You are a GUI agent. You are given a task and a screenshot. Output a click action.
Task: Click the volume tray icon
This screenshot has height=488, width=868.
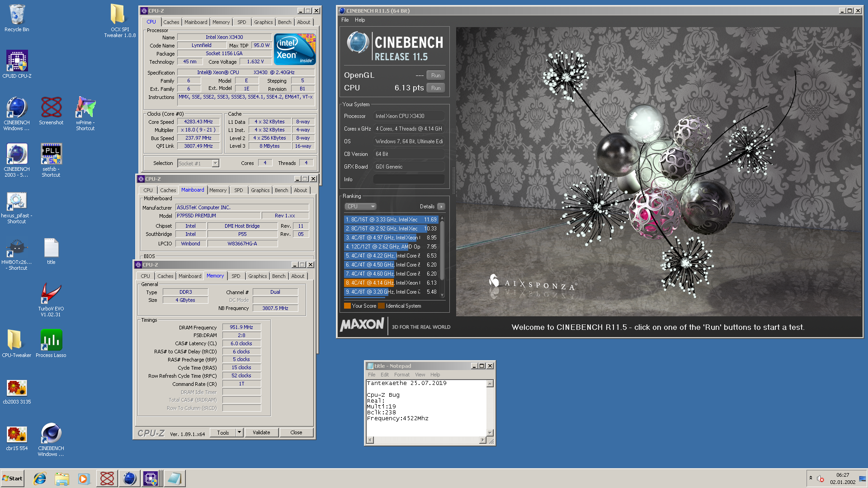pos(821,479)
